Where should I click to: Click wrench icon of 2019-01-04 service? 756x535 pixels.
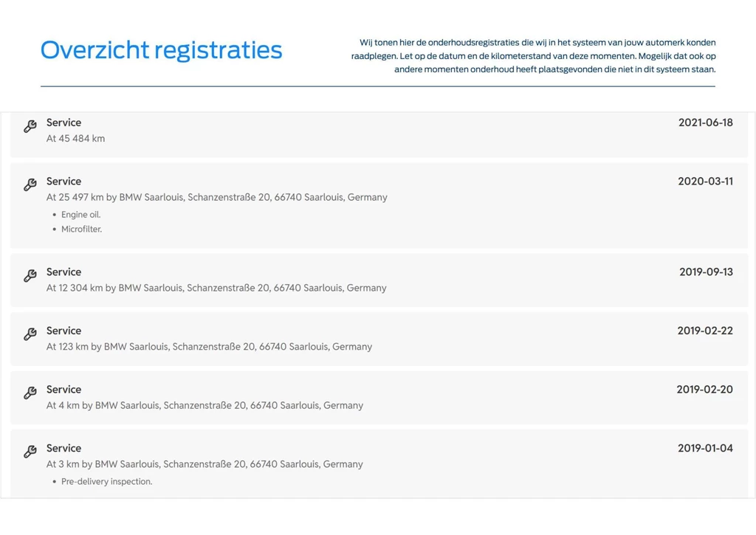click(x=30, y=452)
